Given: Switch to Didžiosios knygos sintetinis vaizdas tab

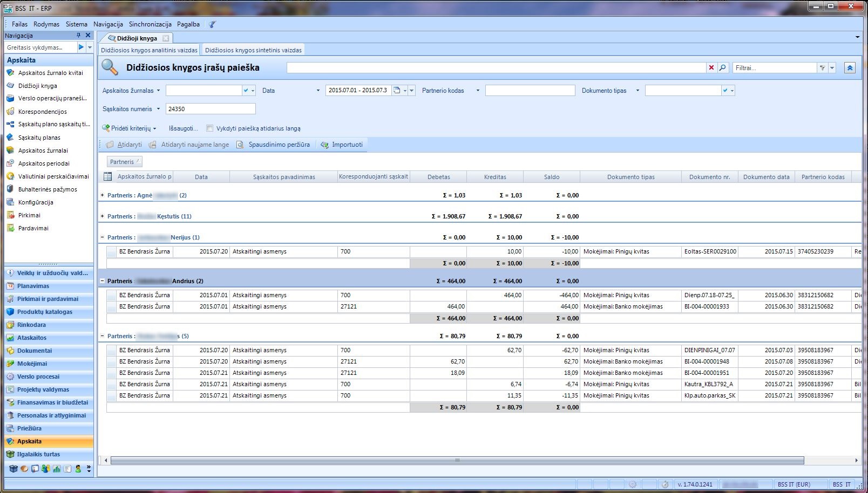Looking at the screenshot, I should point(253,49).
